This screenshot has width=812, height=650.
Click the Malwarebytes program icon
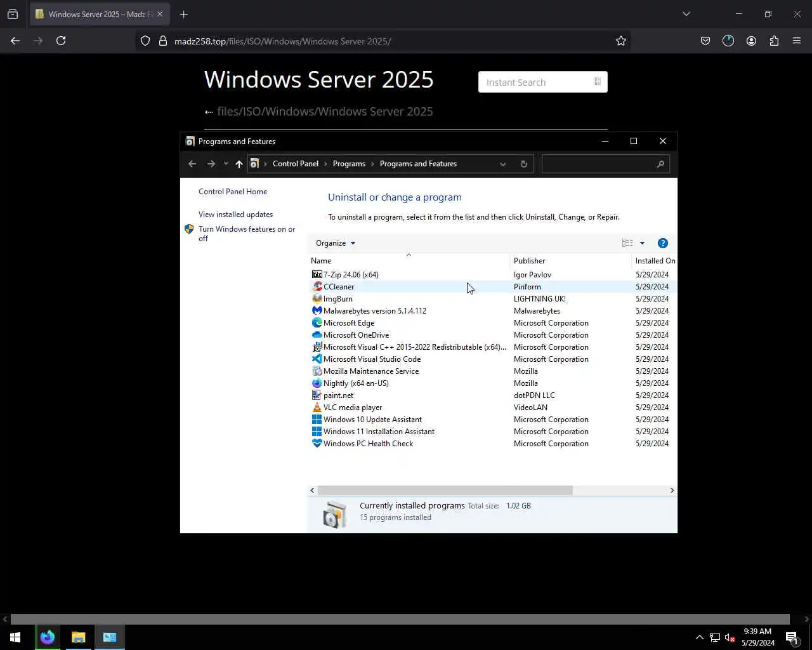[x=317, y=311]
